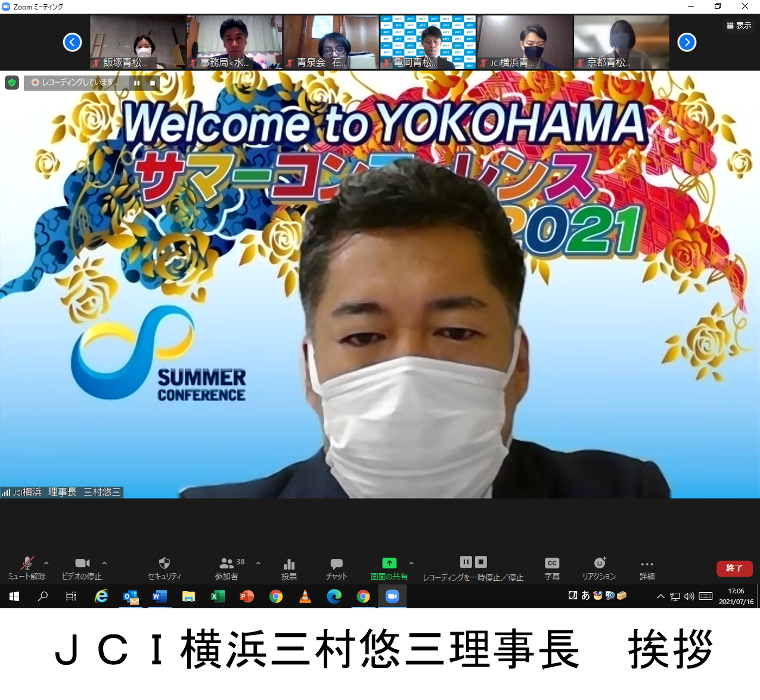Select 飯塚青松 participant thumbnail
The height and width of the screenshot is (700, 760).
(138, 42)
